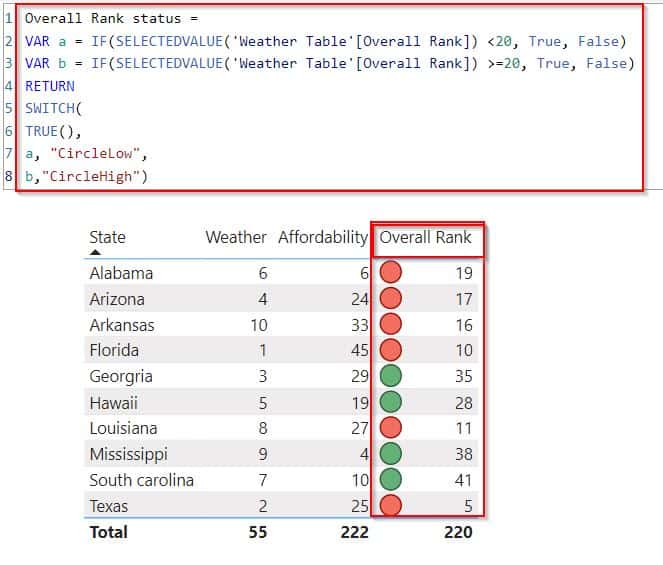
Task: Click line number 8 in formula editor
Action: 8,176
